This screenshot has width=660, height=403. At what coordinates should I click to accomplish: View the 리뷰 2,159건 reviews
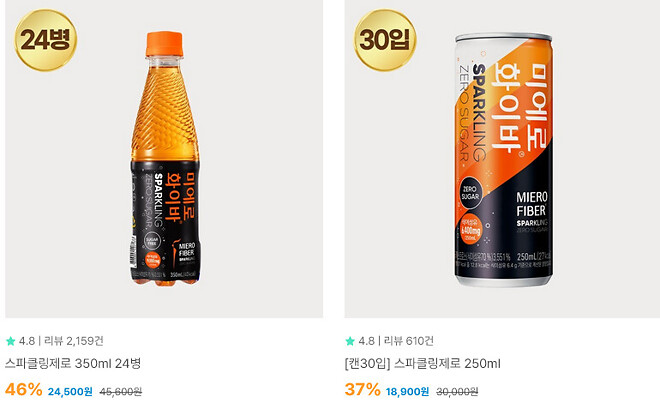(74, 341)
